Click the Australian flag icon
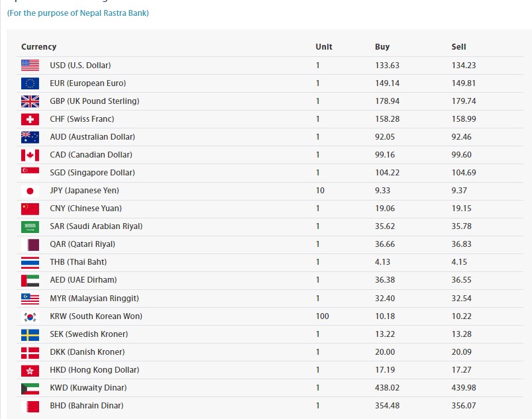Screen dimensions: 532x419 coord(30,137)
